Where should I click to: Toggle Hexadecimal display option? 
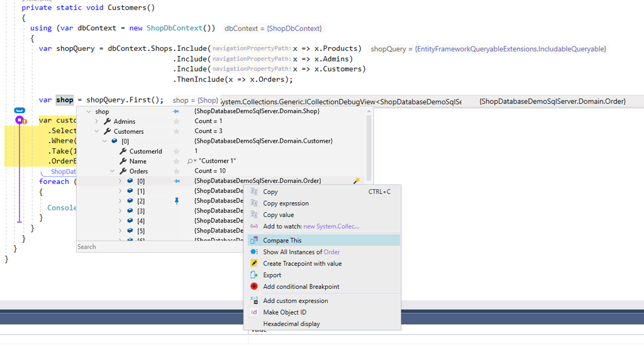323,324
